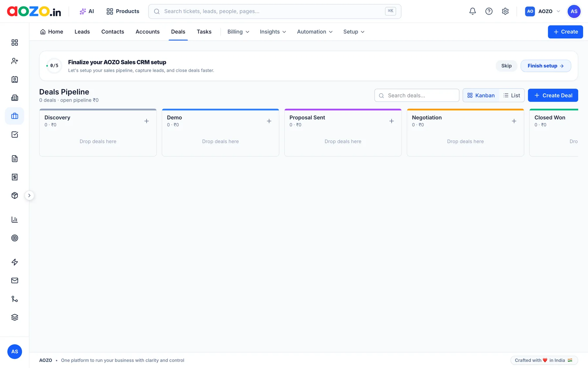588x368 pixels.
Task: Expand the Setup dropdown menu
Action: [354, 32]
